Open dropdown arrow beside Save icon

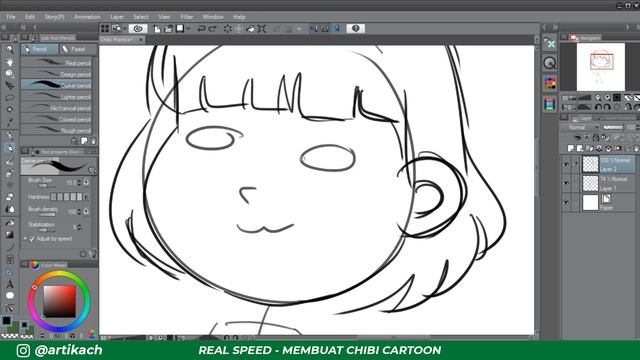[x=188, y=29]
